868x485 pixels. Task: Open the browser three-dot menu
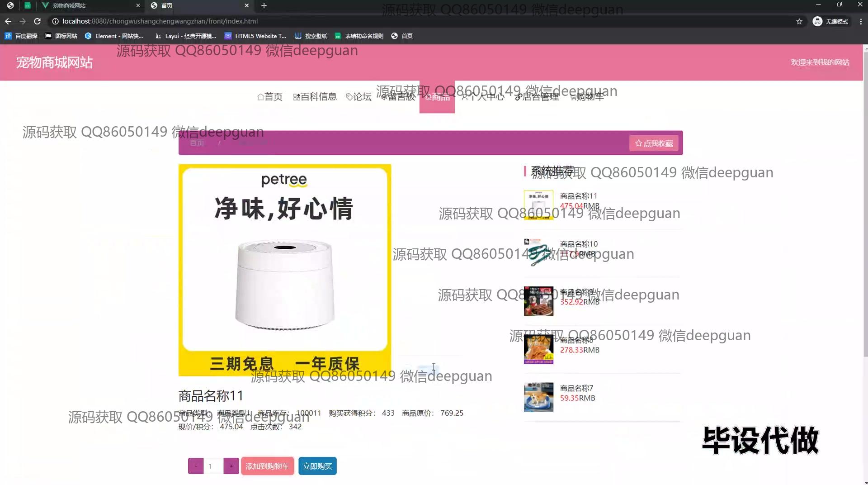click(861, 21)
